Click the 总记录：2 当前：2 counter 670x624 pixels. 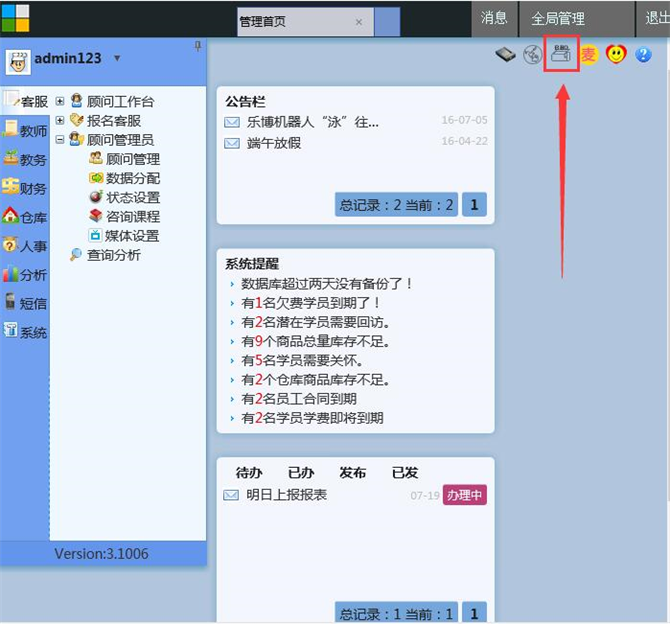tap(397, 205)
